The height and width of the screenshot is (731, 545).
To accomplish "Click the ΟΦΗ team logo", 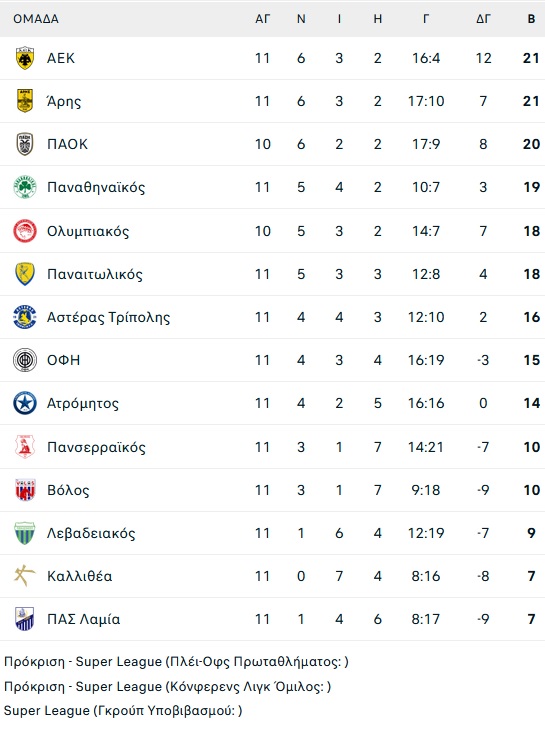I will pyautogui.click(x=25, y=360).
